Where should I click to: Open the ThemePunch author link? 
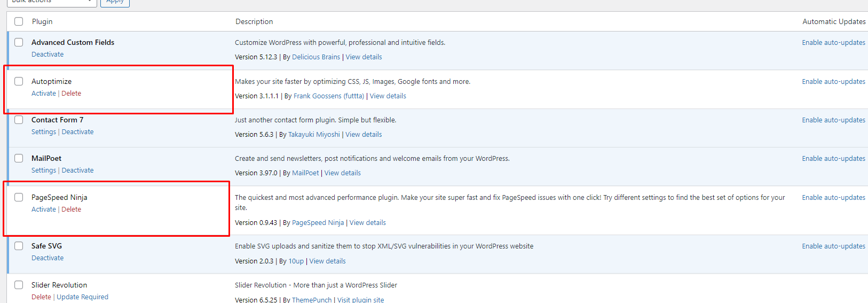(x=312, y=300)
